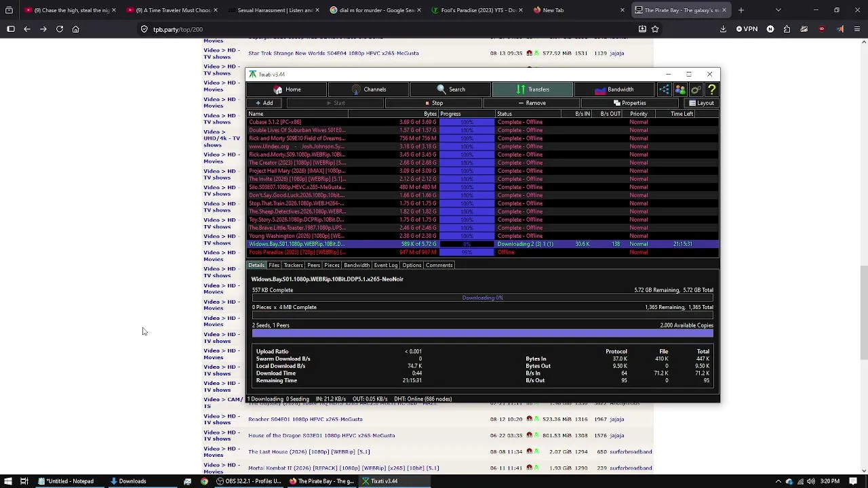Toggle the browser VPN button
This screenshot has height=488, width=868.
click(747, 29)
